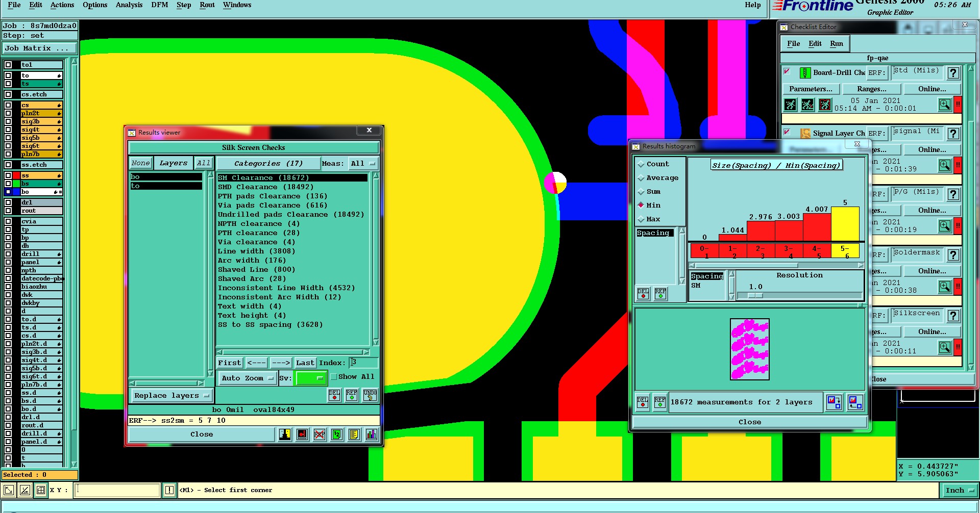The height and width of the screenshot is (513, 980).
Task: Open the Inch units dropdown
Action: [x=959, y=491]
